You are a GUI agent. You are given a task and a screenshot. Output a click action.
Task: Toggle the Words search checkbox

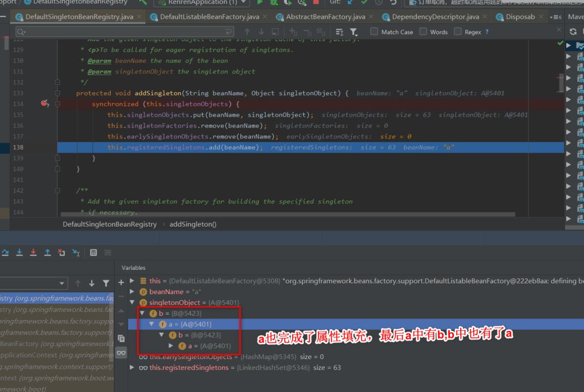[x=423, y=31]
